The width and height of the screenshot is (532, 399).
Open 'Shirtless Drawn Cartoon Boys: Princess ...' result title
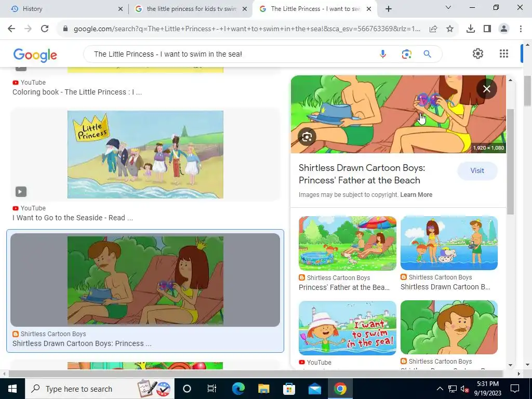(x=82, y=343)
